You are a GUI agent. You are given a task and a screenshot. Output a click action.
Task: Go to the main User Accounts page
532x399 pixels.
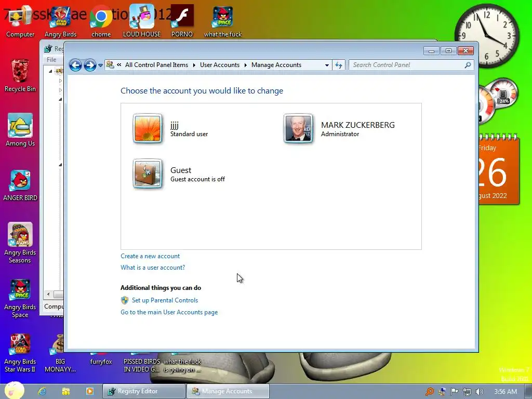tap(169, 312)
